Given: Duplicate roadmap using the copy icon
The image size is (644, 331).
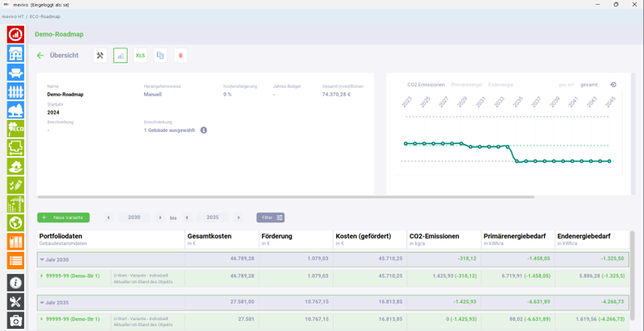Looking at the screenshot, I should pos(161,55).
